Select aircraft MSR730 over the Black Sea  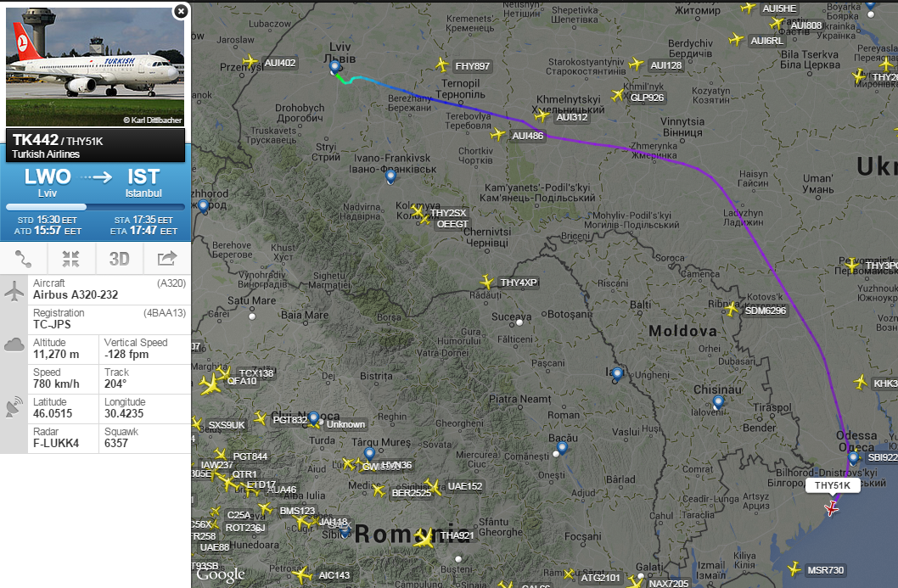click(794, 569)
